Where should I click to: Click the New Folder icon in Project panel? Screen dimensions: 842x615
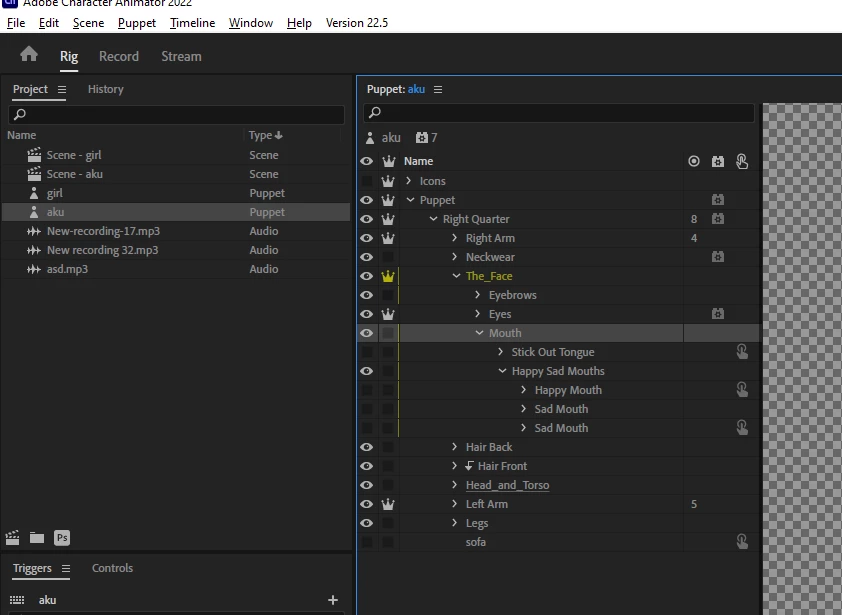(37, 538)
